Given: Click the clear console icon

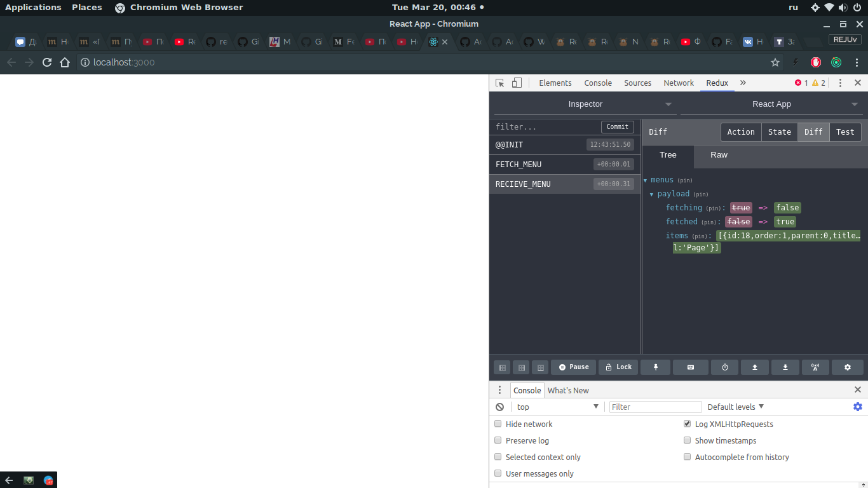Looking at the screenshot, I should (500, 407).
